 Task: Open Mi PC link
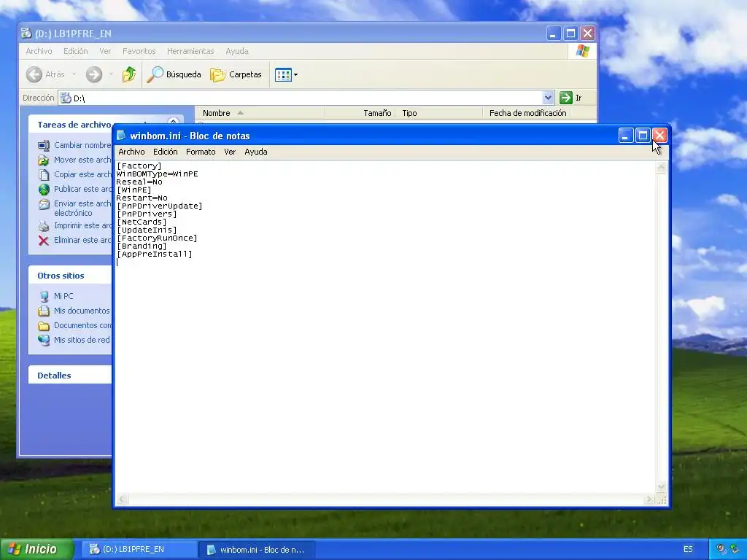tap(63, 296)
